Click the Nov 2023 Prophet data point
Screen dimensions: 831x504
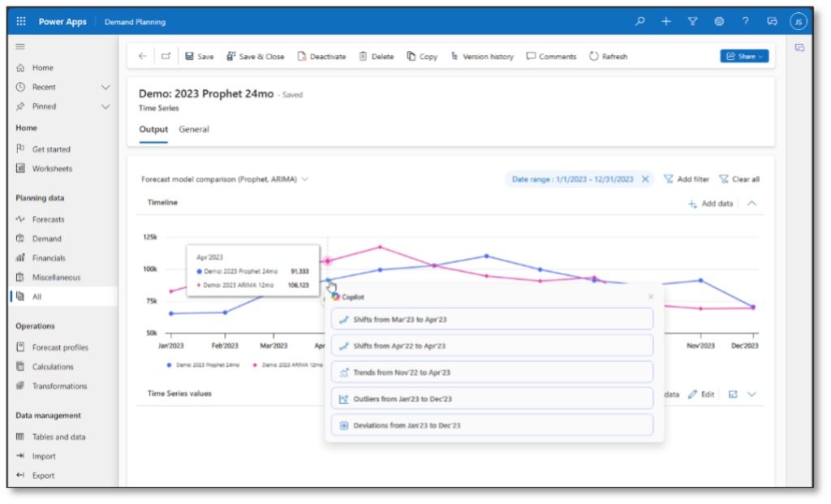[x=700, y=281]
